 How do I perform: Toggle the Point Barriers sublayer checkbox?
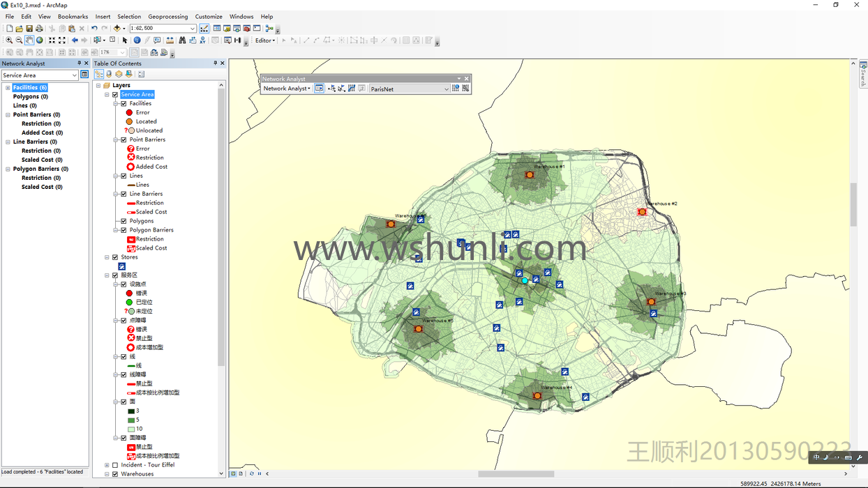click(x=124, y=140)
